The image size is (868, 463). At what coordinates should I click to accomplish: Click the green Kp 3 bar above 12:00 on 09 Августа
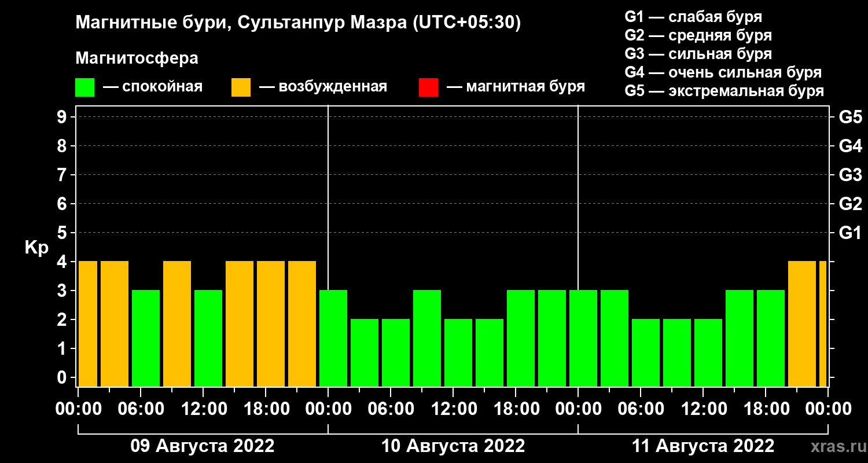pos(208,338)
